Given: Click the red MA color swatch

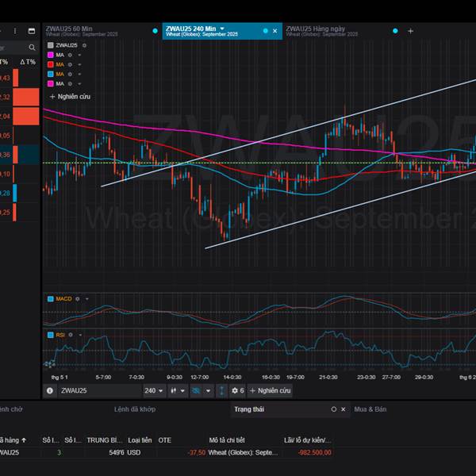Looking at the screenshot, I should (x=51, y=64).
